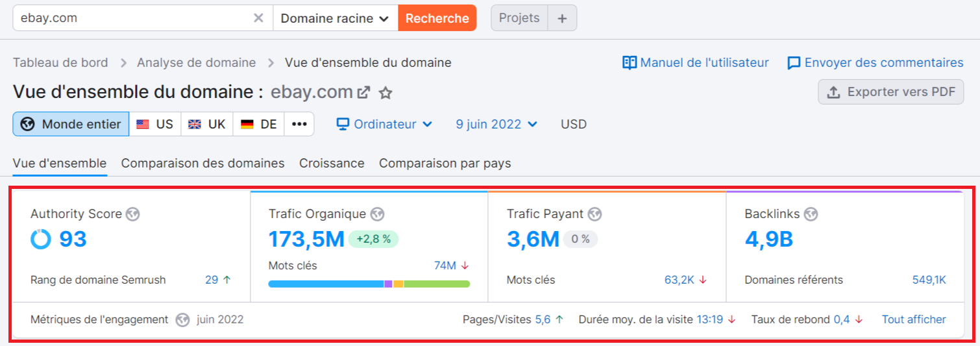Click the globe icon in Monde entier

pos(27,124)
